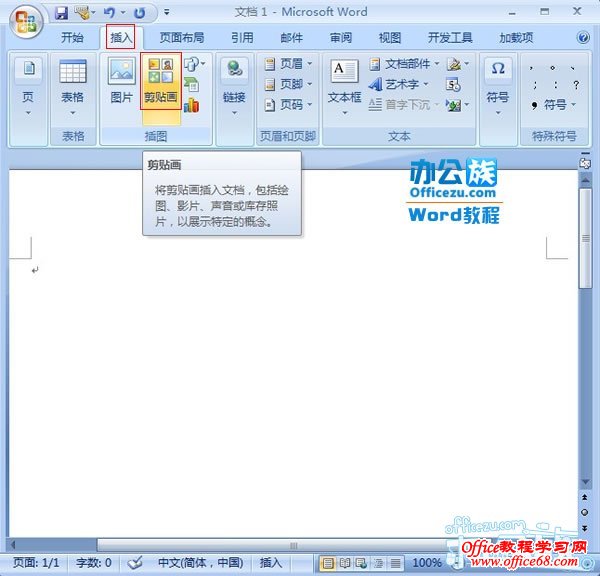Insert the semicolon special symbol
600x576 pixels.
tap(535, 85)
